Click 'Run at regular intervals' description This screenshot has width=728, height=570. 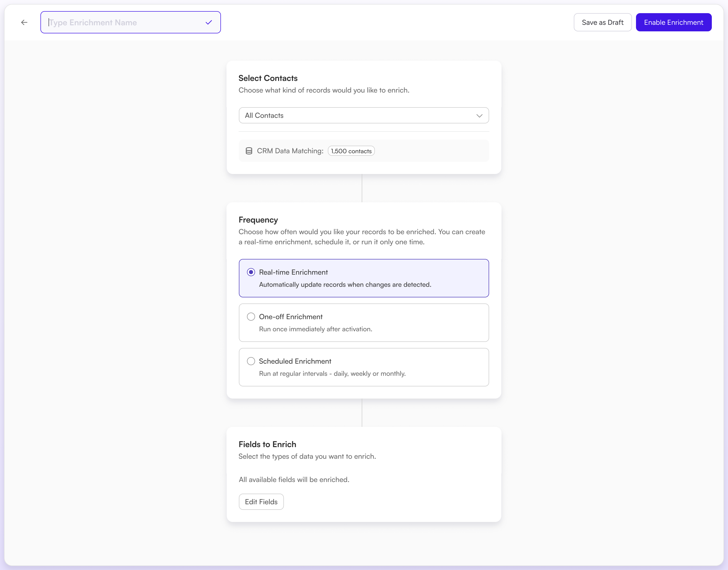[332, 374]
